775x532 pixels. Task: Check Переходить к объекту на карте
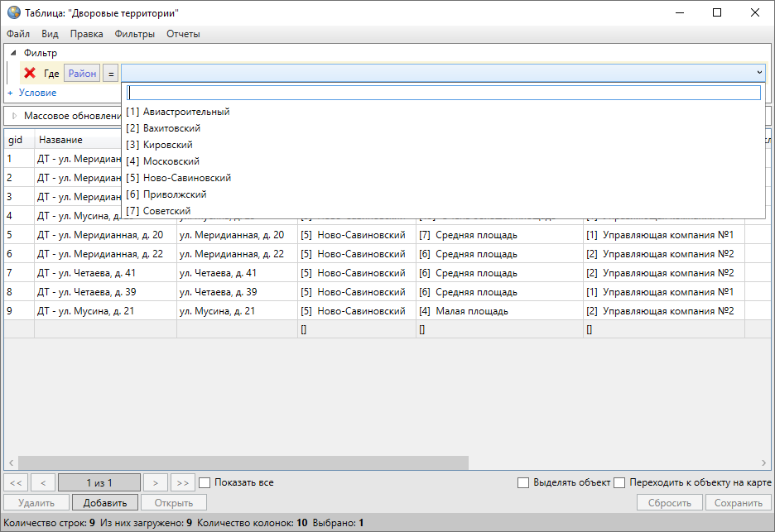(x=619, y=482)
